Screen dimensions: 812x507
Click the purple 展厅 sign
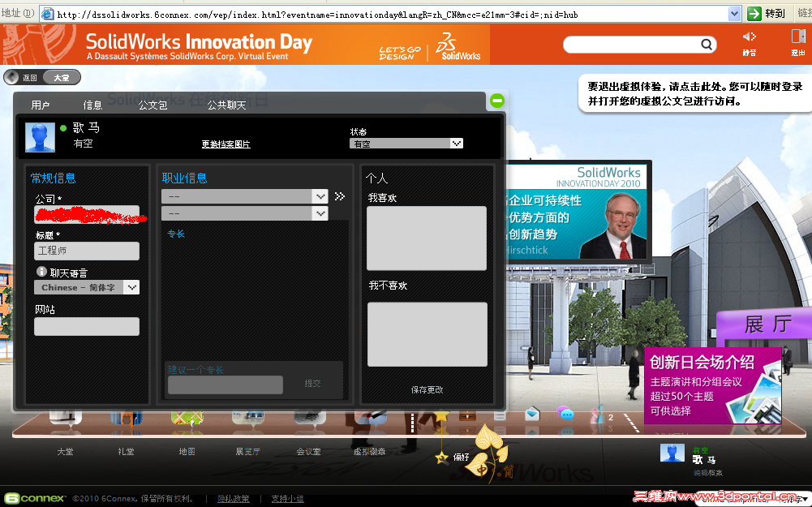764,325
